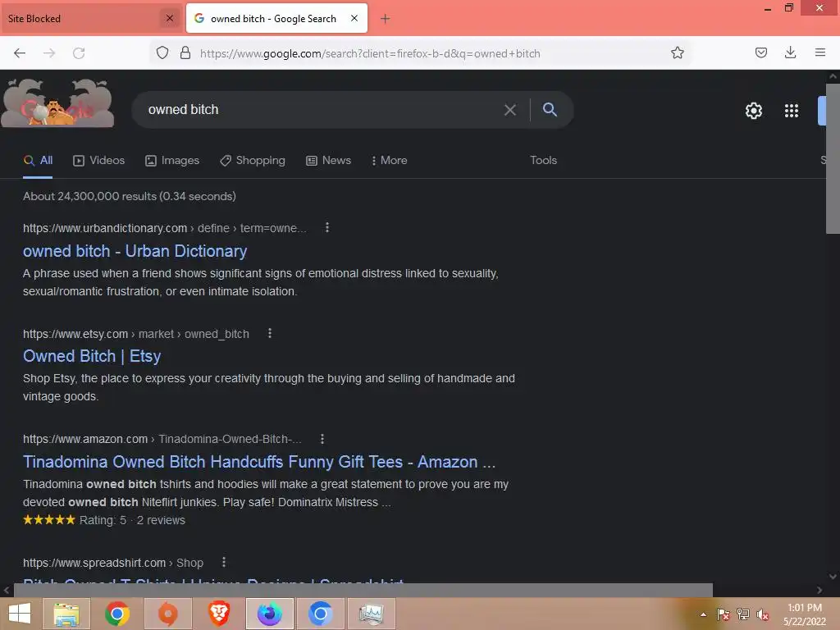Click the vertical scrollbar thumb

833,158
